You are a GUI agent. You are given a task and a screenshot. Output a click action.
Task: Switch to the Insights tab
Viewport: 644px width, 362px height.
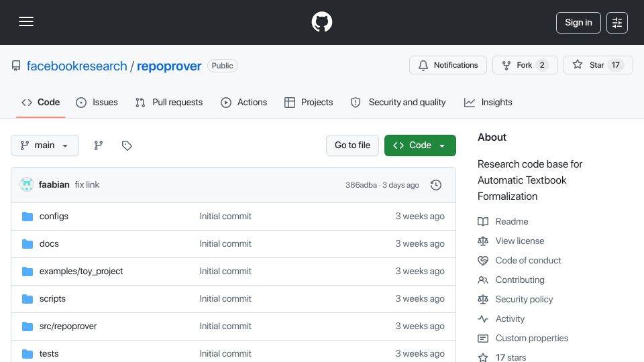488,102
